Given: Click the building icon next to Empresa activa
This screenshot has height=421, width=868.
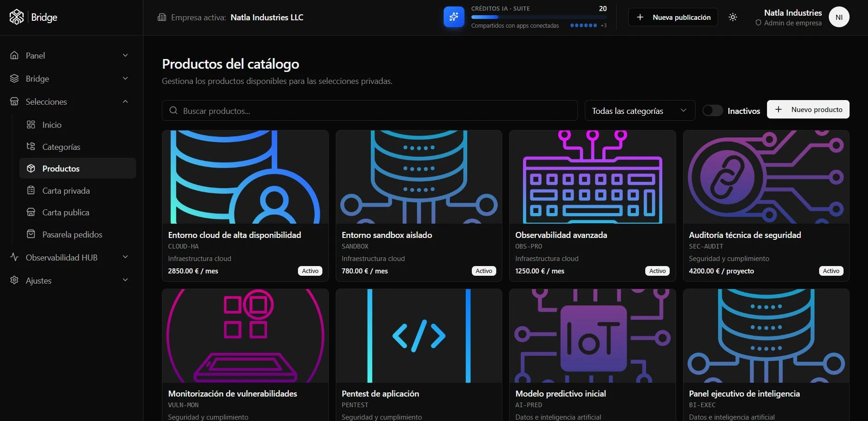Looking at the screenshot, I should coord(162,18).
